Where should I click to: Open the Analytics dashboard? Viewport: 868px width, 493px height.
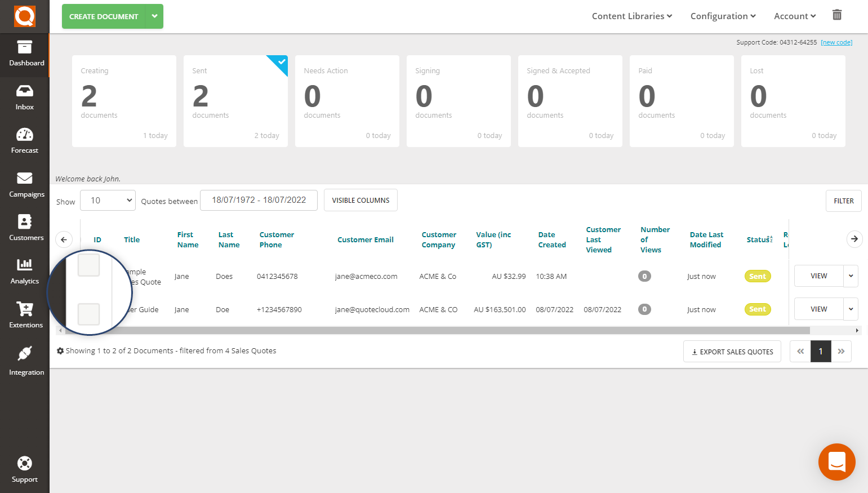click(24, 272)
